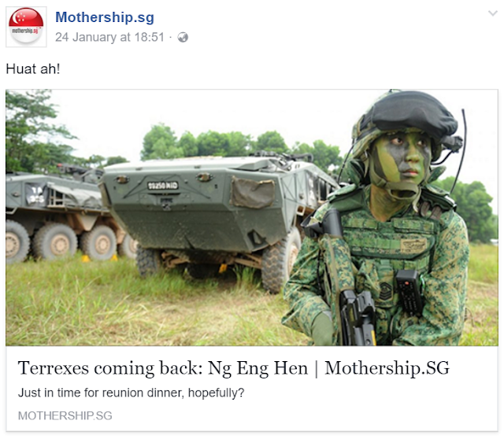Open the Mothership.sg page name link
This screenshot has height=439, width=504.
[x=105, y=17]
